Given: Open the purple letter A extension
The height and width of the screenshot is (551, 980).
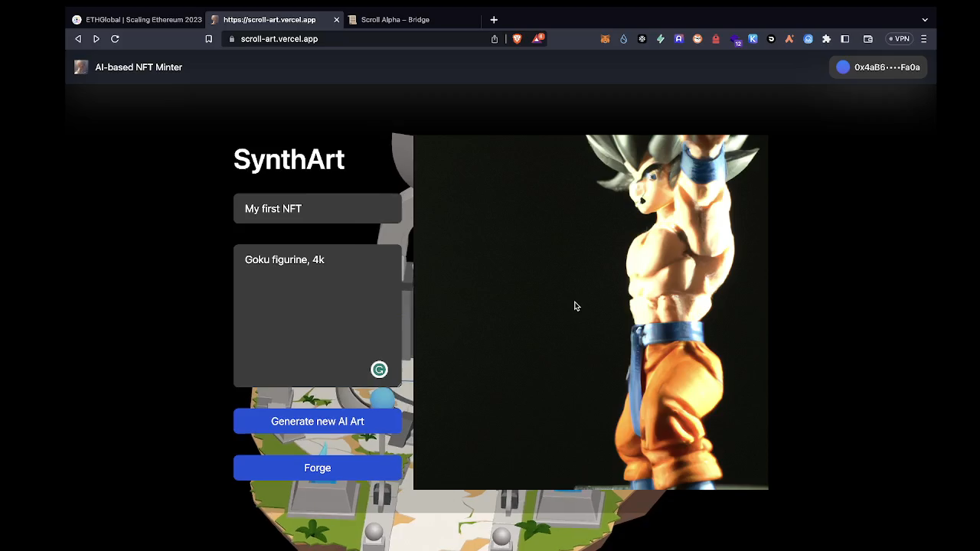Looking at the screenshot, I should click(678, 39).
